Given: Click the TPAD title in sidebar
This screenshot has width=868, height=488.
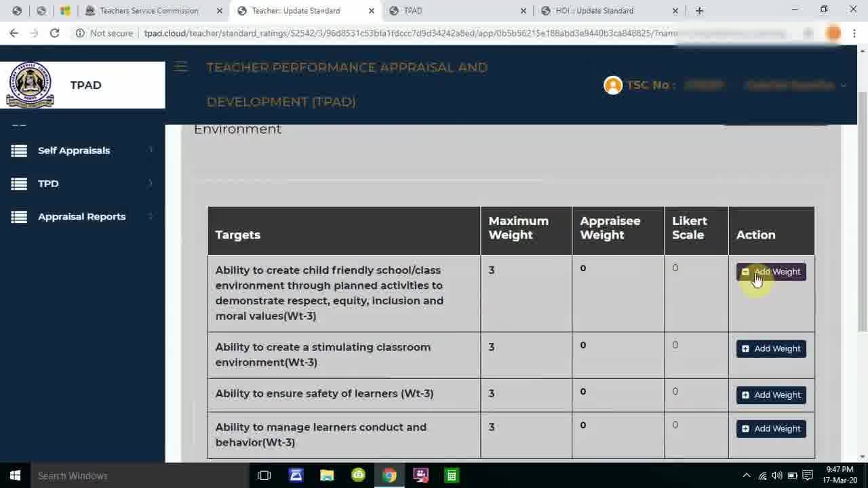Looking at the screenshot, I should point(85,85).
